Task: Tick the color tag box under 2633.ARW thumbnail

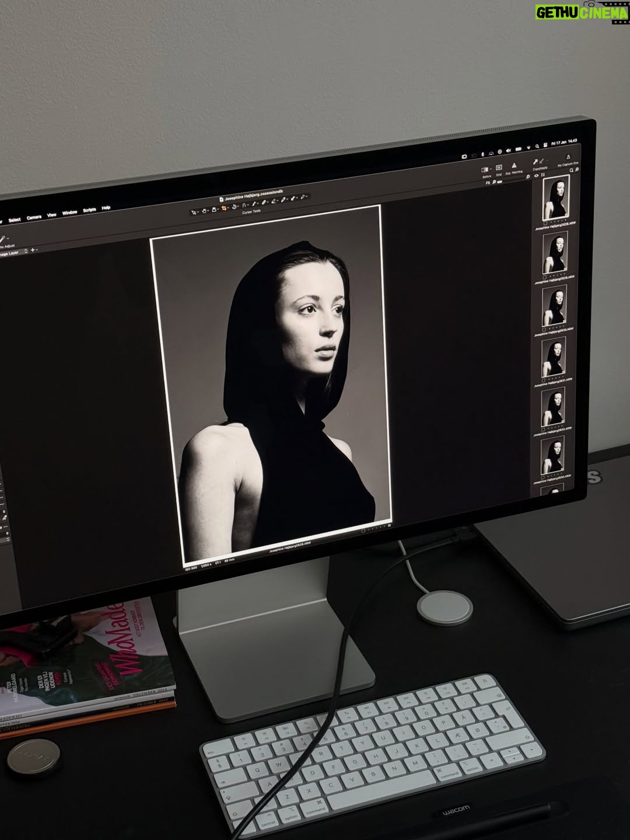Action: (x=541, y=478)
